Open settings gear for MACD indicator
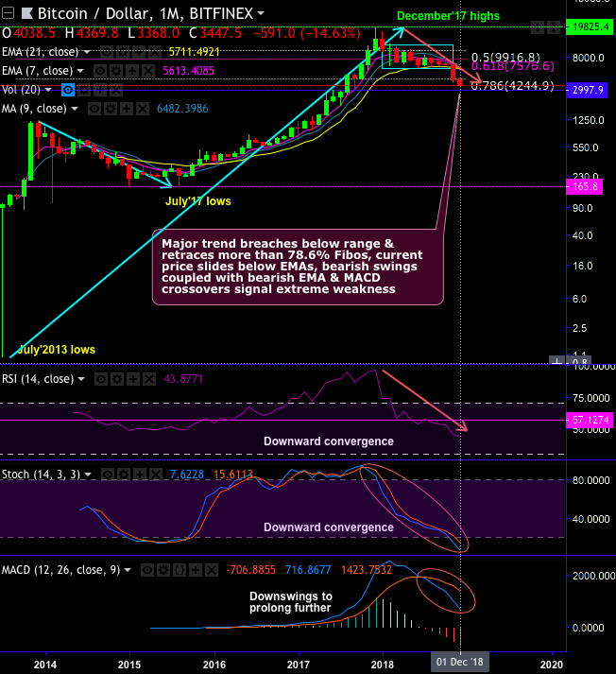616x674 pixels. click(163, 570)
